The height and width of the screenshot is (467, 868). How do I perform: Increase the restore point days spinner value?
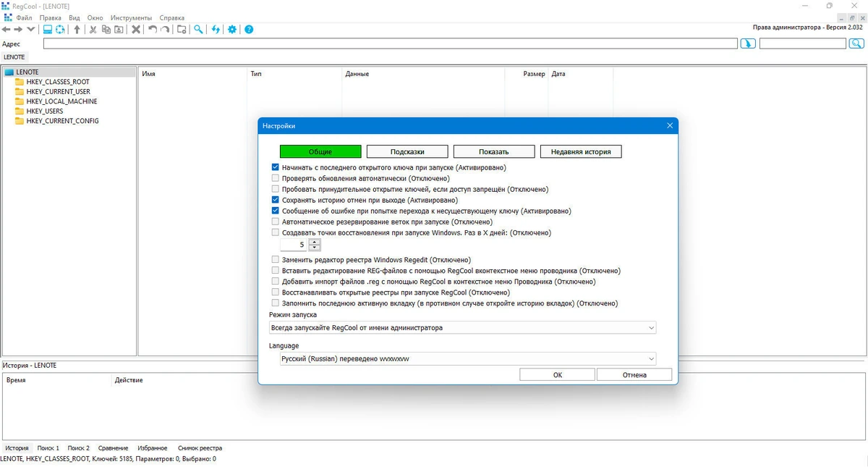pyautogui.click(x=314, y=242)
